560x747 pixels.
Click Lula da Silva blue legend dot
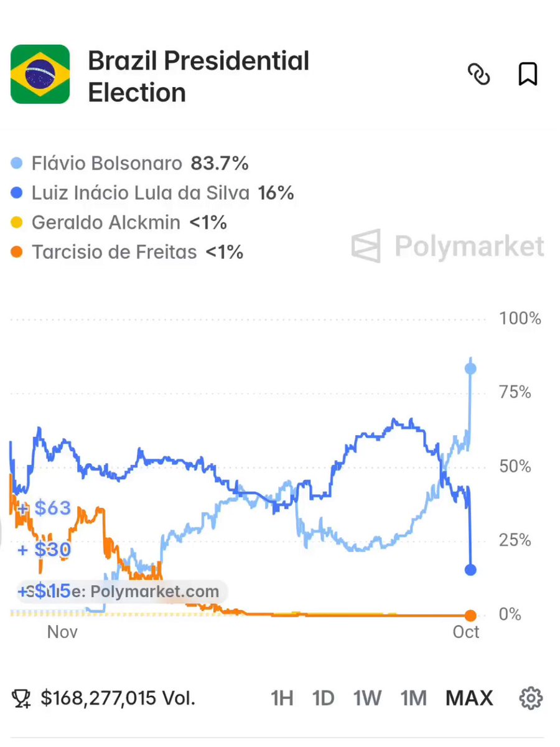click(x=17, y=193)
